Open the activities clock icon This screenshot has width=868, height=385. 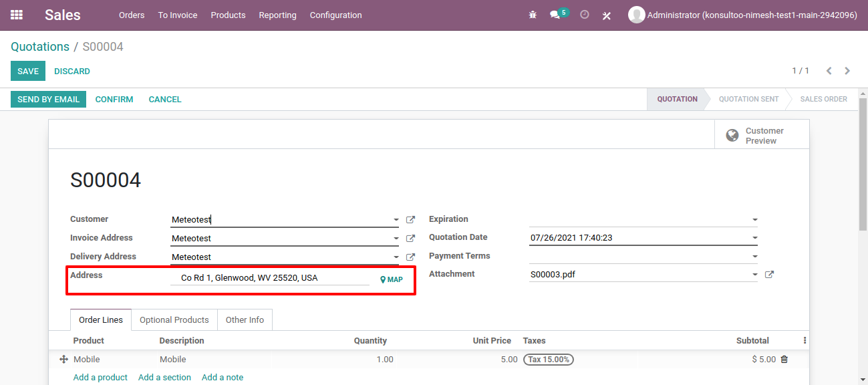point(585,14)
